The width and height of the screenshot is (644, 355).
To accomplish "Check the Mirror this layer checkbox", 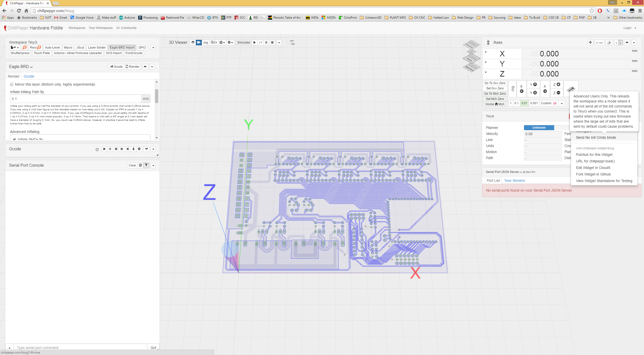I will click(12, 84).
